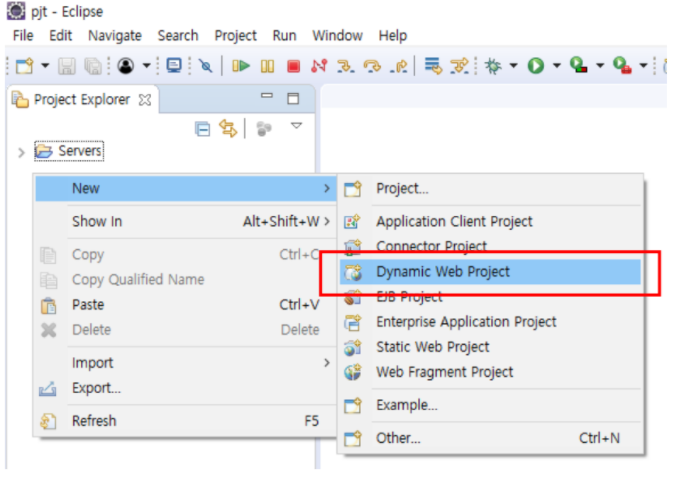Choose Export... in the context menu
Screen dimensions: 685x477
click(186, 388)
